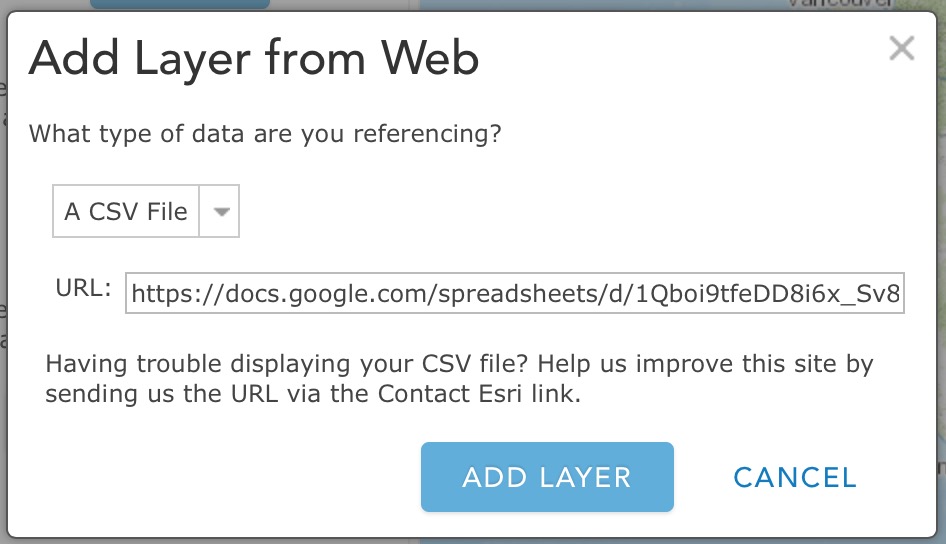Cancel adding the layer

(795, 477)
